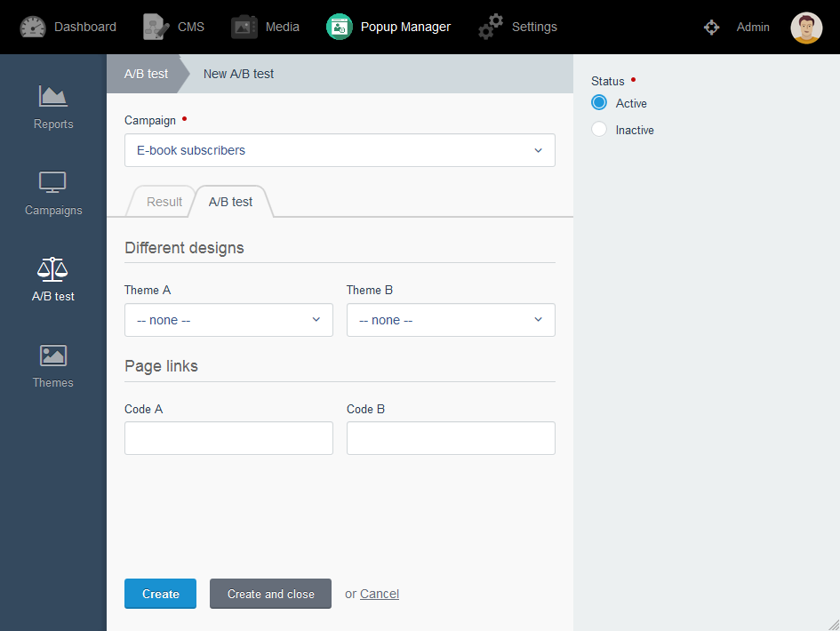Click the Reports chart icon in sidebar
The width and height of the screenshot is (840, 631).
[x=52, y=96]
